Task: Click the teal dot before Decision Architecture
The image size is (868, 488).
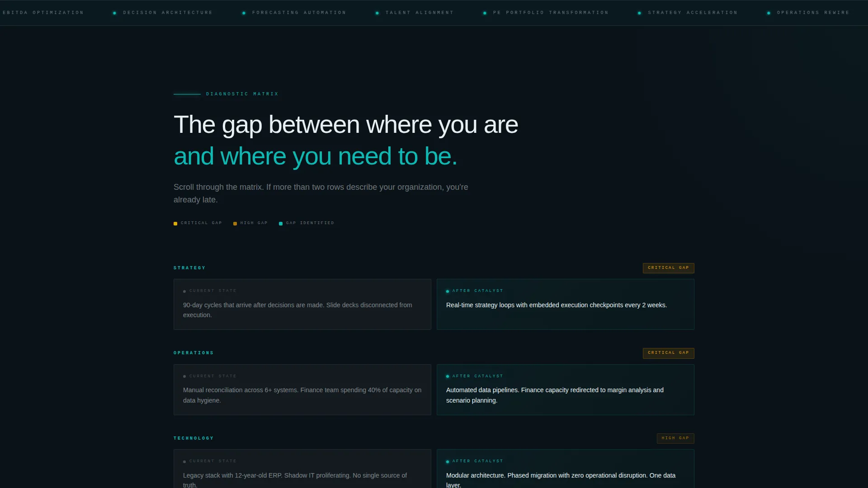Action: point(114,13)
